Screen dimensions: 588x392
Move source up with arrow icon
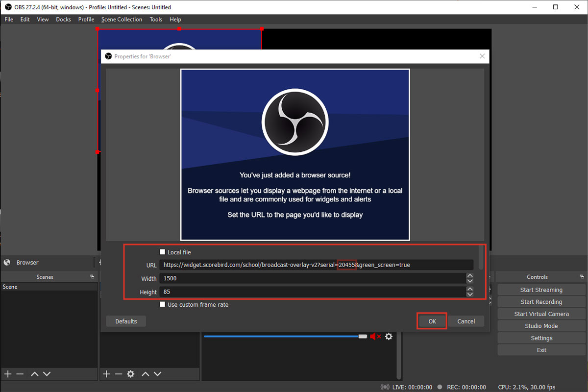[146, 374]
